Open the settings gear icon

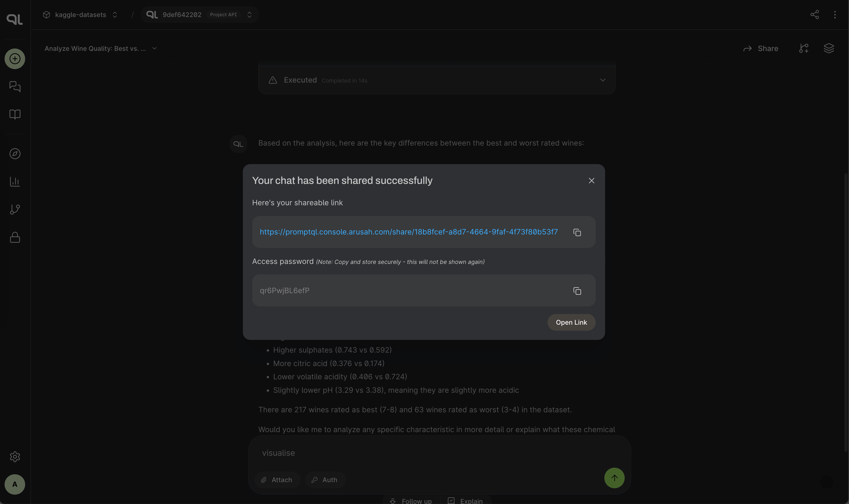(x=14, y=457)
